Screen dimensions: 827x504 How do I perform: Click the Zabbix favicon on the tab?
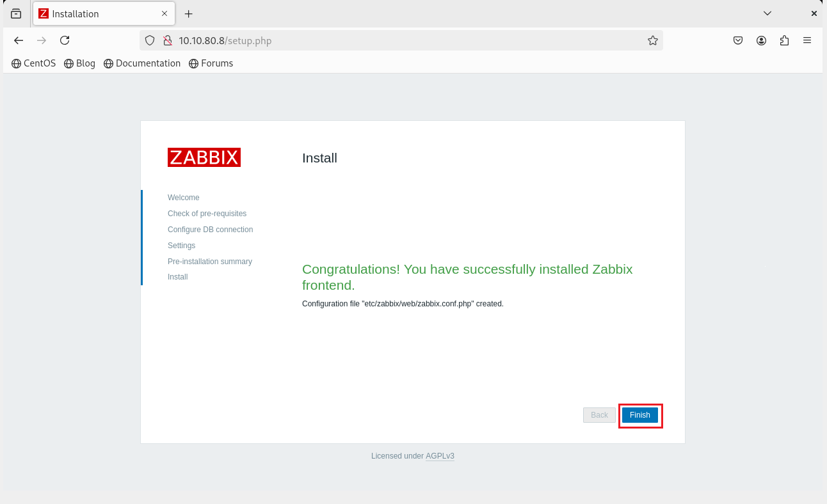[x=44, y=13]
